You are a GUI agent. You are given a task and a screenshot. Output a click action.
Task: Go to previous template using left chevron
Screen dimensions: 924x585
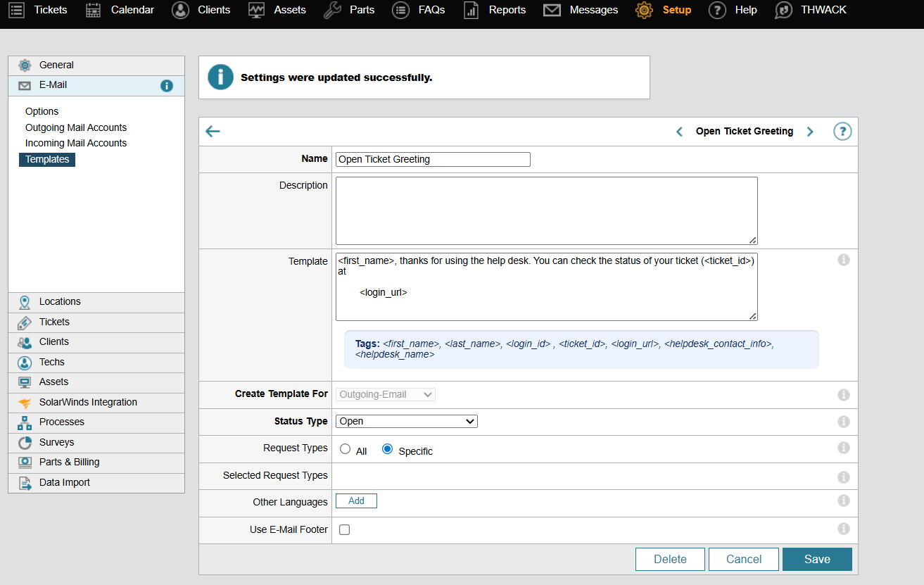click(679, 132)
